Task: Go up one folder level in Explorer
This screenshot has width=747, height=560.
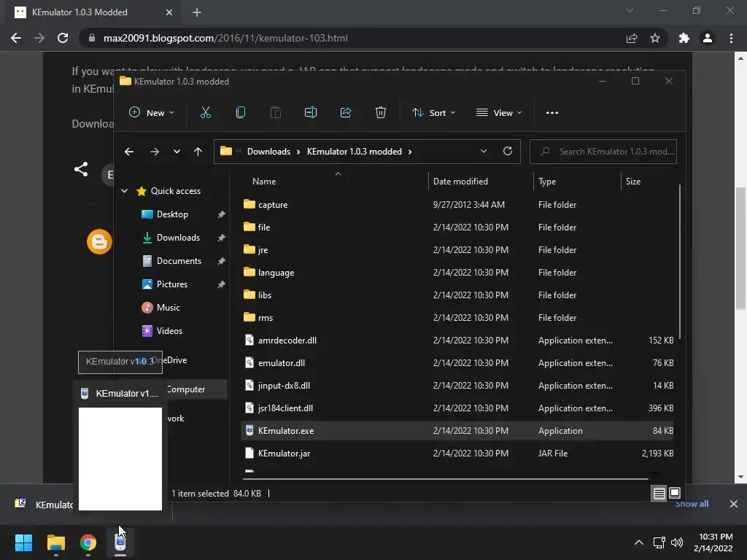Action: [198, 152]
